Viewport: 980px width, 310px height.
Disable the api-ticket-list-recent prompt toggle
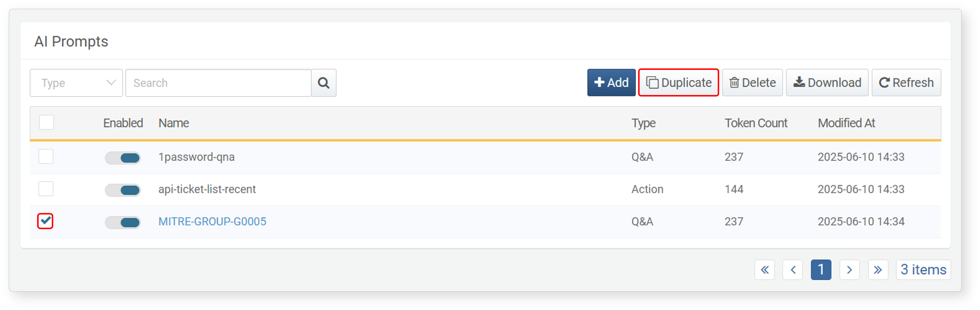click(123, 190)
